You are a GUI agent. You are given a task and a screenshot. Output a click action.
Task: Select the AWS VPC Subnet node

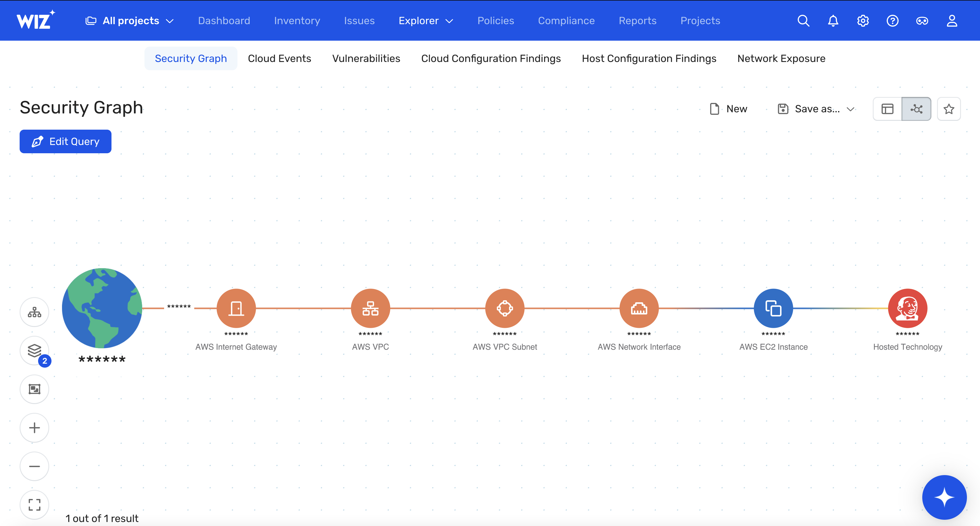click(x=505, y=308)
